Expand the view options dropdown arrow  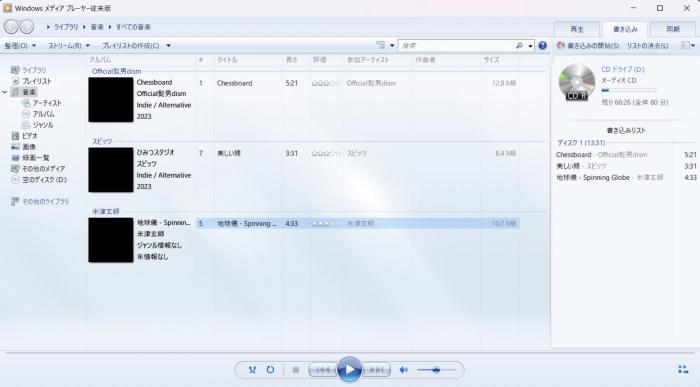pos(392,46)
